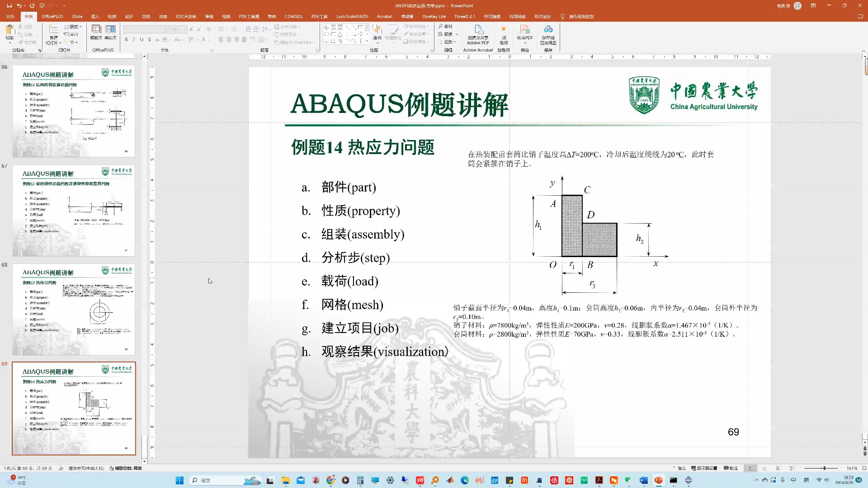Expand the Replace dropdown arrow
The height and width of the screenshot is (488, 868).
tap(457, 34)
